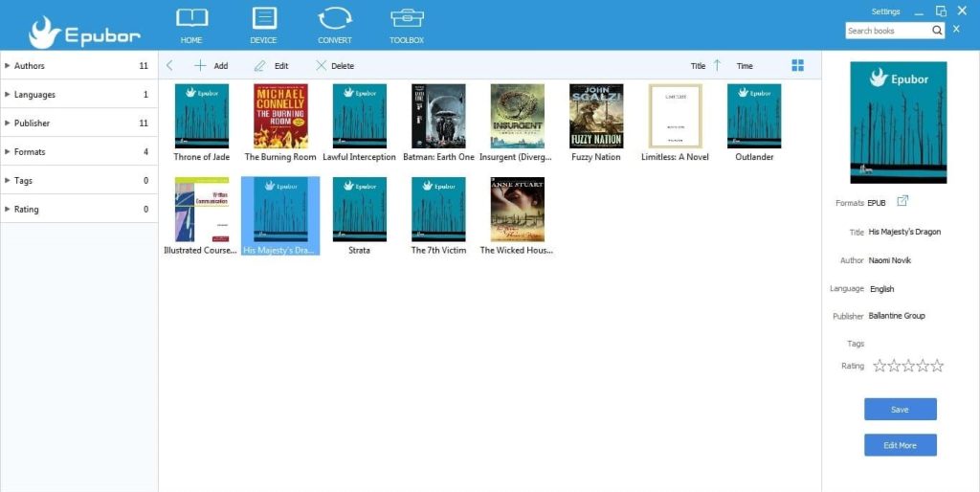The height and width of the screenshot is (492, 980).
Task: Edit the Language field English
Action: [881, 289]
